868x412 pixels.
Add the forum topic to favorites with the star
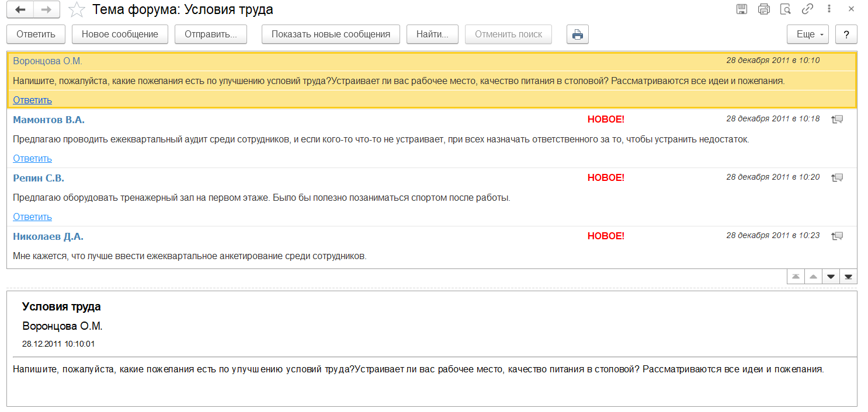pyautogui.click(x=76, y=10)
